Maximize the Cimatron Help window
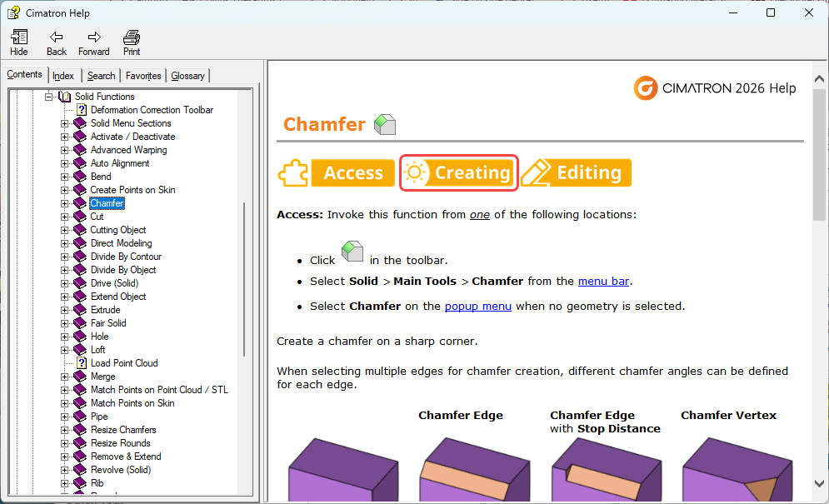The height and width of the screenshot is (504, 829). 771,12
